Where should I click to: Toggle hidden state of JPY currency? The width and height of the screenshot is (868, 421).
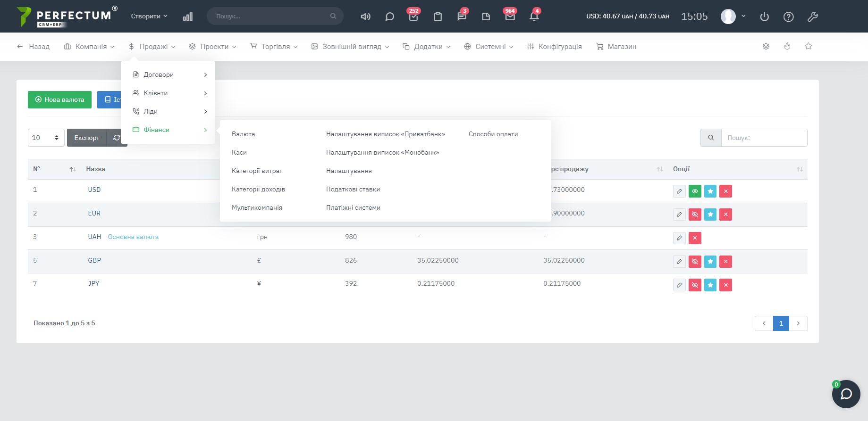(x=695, y=285)
